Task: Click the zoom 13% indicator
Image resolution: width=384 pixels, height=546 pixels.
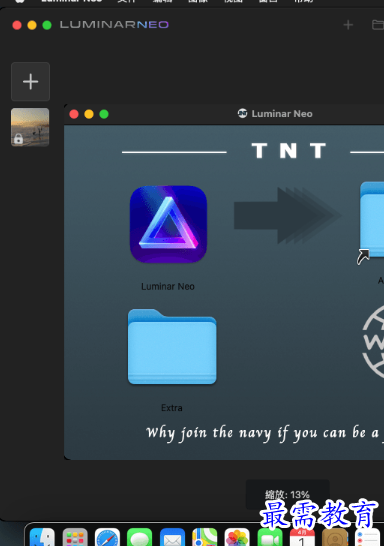Action: click(288, 494)
